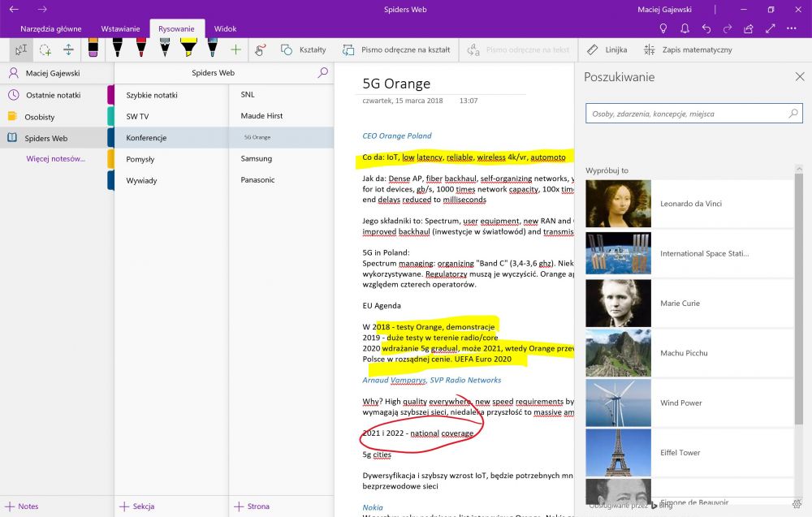Click the search magnifier in Poszukiwanie
812x517 pixels.
pos(793,114)
